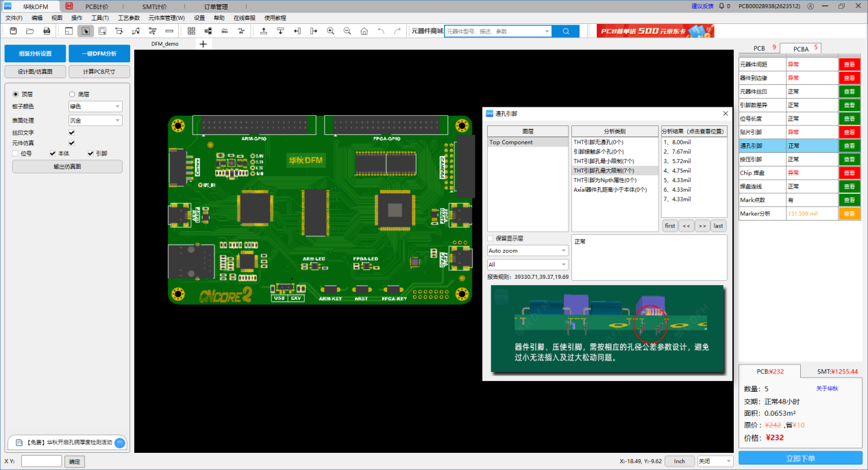Uncheck the 丝印文字 checkbox
The image size is (868, 470).
point(72,132)
